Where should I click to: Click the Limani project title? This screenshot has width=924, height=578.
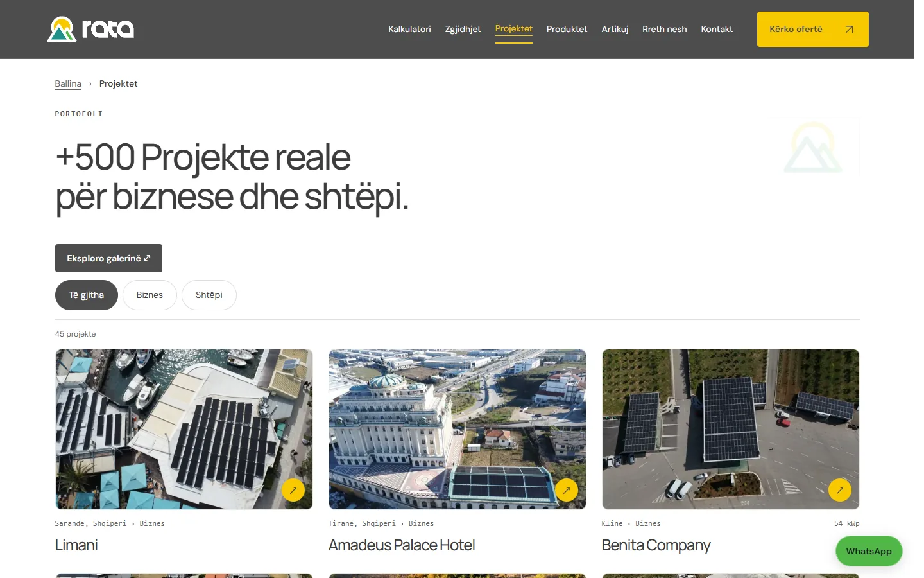point(76,545)
